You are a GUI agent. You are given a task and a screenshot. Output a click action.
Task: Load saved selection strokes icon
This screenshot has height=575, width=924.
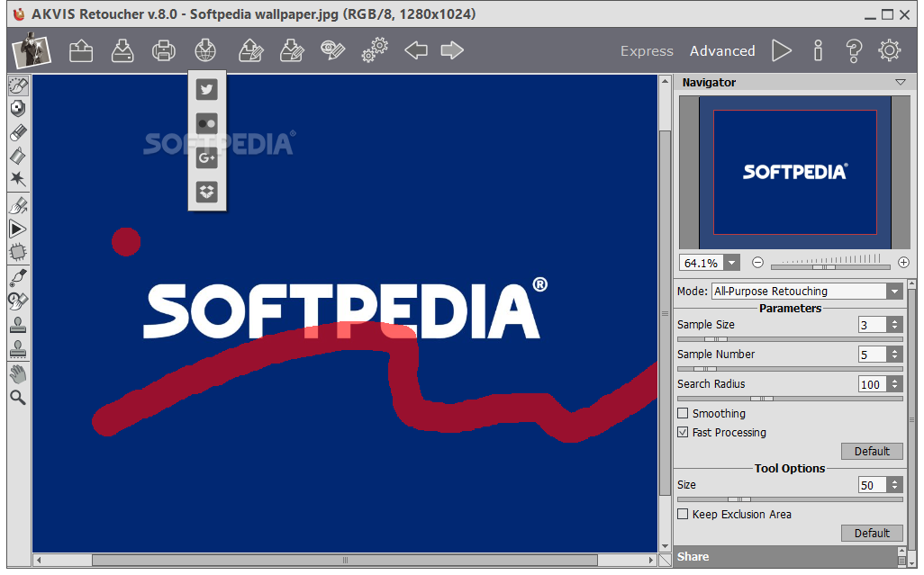pos(250,51)
